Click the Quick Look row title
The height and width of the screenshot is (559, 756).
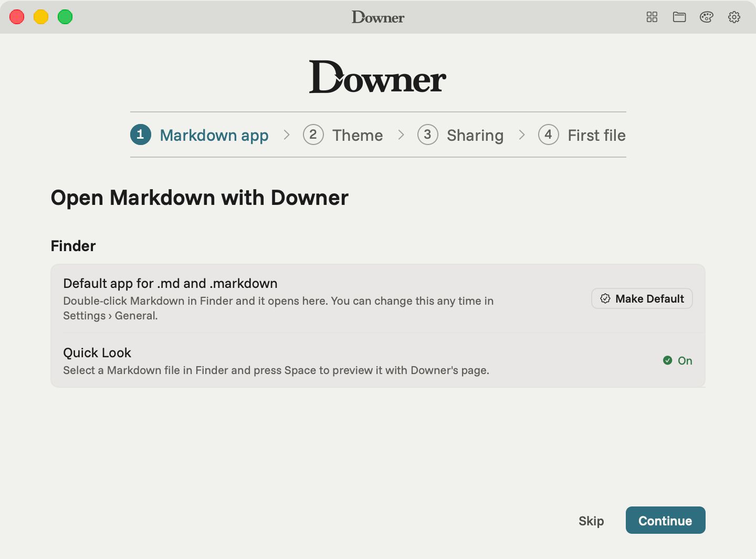(x=97, y=353)
